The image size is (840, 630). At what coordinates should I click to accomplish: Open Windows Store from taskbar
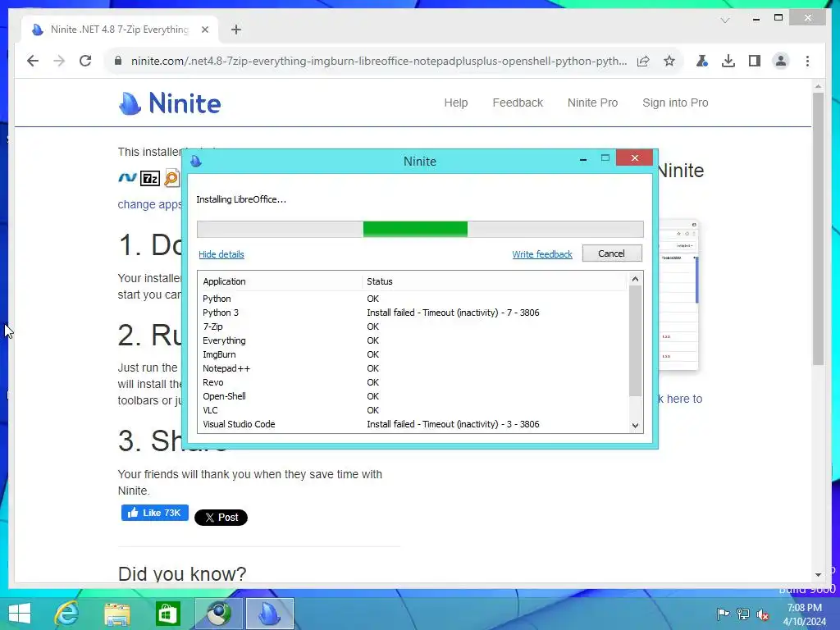167,614
